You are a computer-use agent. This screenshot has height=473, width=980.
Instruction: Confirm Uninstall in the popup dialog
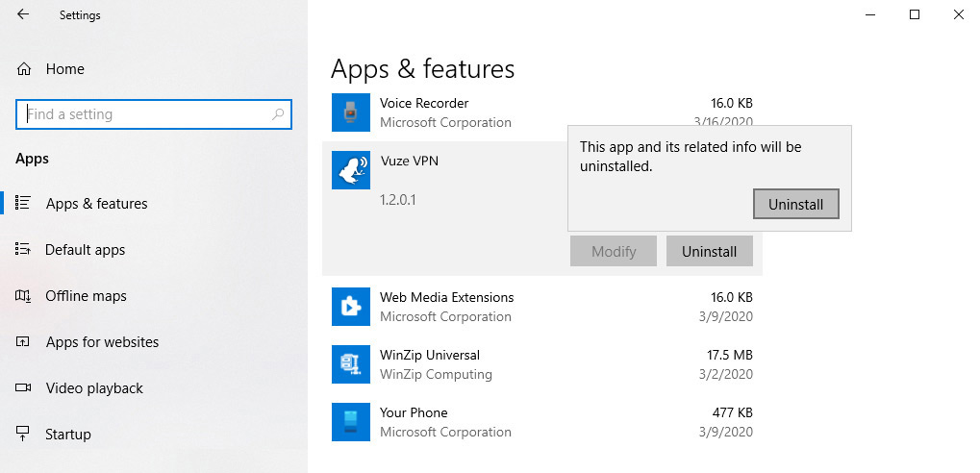click(x=795, y=205)
